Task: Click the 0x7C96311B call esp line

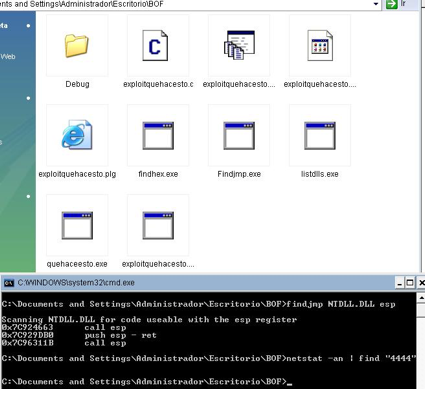Action: point(64,343)
